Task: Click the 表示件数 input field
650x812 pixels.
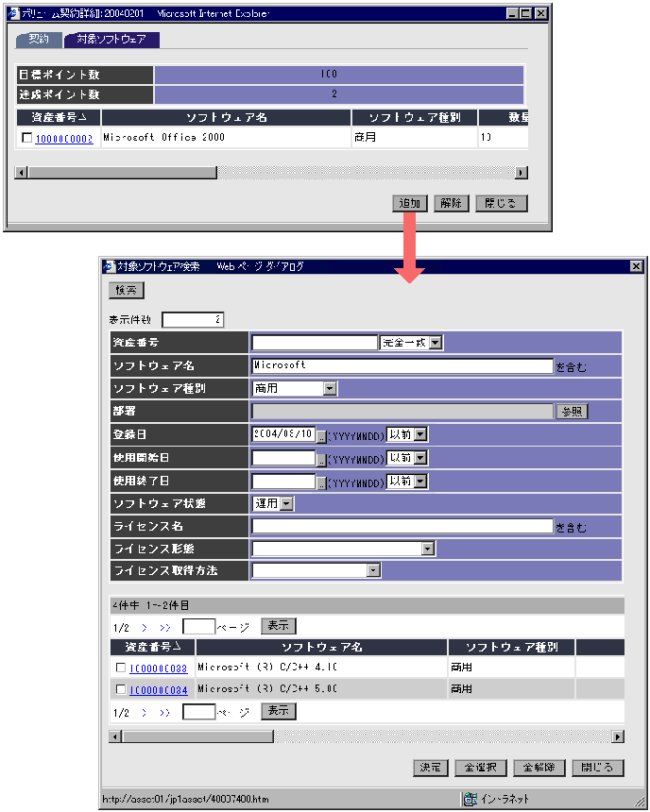Action: tap(193, 319)
